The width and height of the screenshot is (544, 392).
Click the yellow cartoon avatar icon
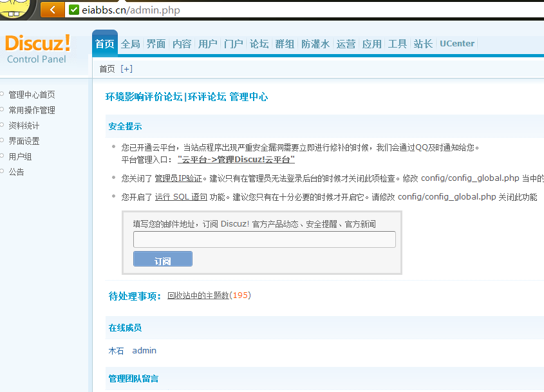point(15,9)
